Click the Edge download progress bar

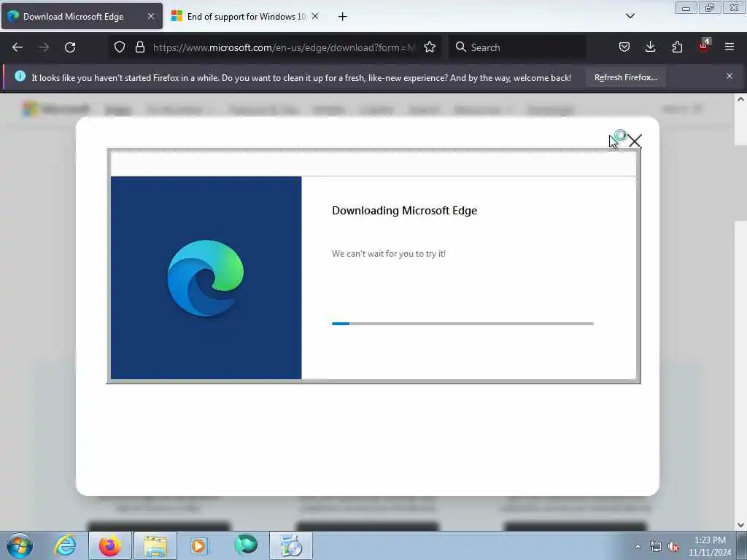pyautogui.click(x=462, y=324)
